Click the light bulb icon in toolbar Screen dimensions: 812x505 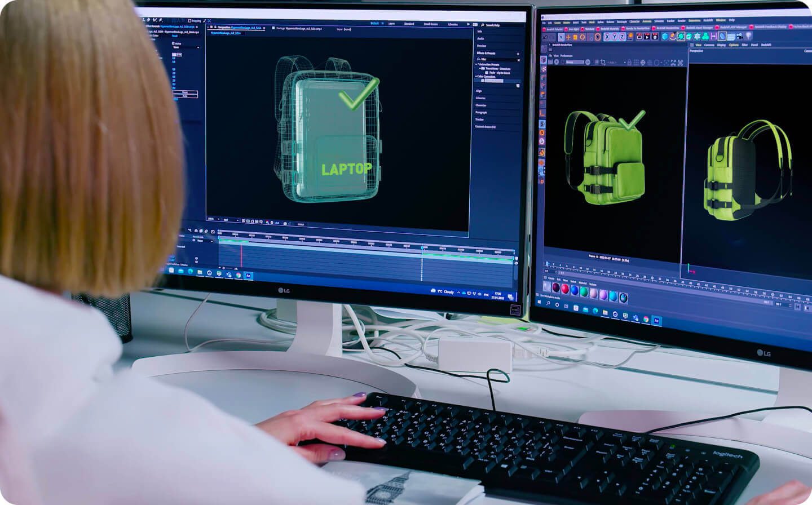749,36
